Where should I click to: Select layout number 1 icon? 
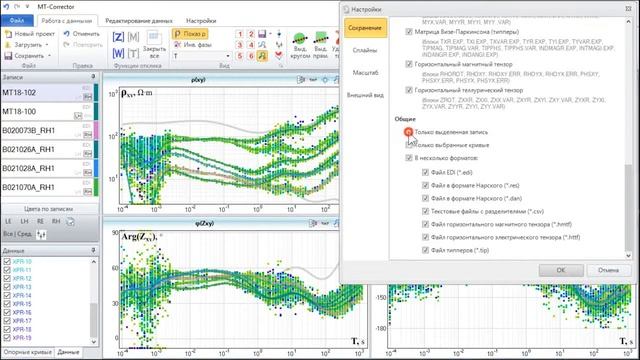(x=240, y=34)
